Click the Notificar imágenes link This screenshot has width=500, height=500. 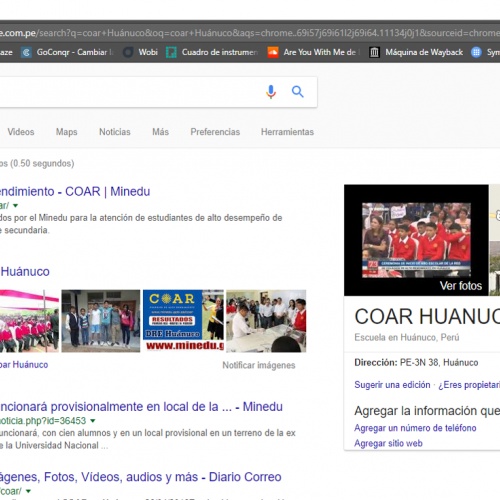point(259,365)
